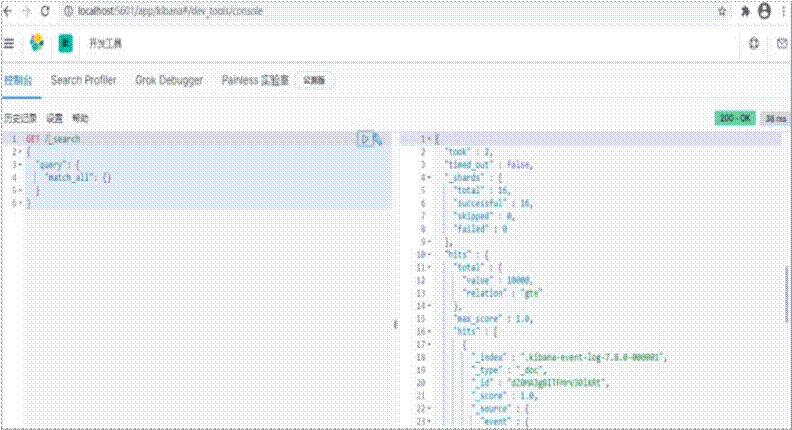Viewport: 792px width, 430px height.
Task: Click the "match_all": {} line
Action: [78, 177]
